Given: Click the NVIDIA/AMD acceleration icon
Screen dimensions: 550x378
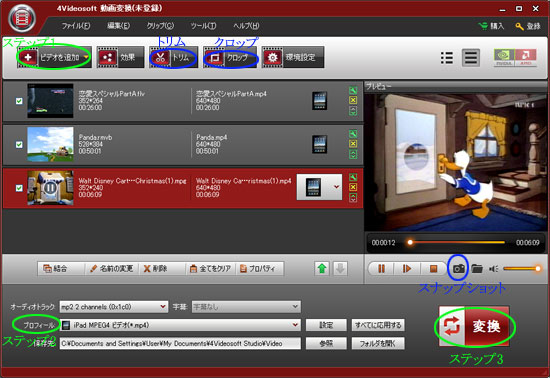Looking at the screenshot, I should point(515,58).
